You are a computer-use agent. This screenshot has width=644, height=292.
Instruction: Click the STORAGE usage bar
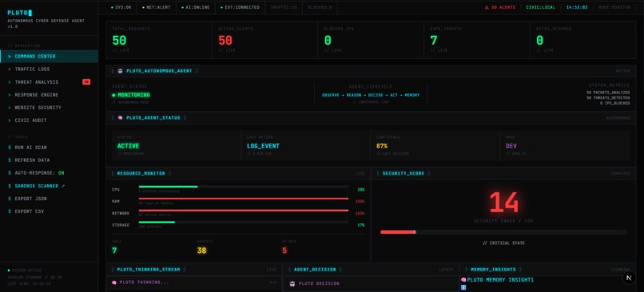coord(244,223)
